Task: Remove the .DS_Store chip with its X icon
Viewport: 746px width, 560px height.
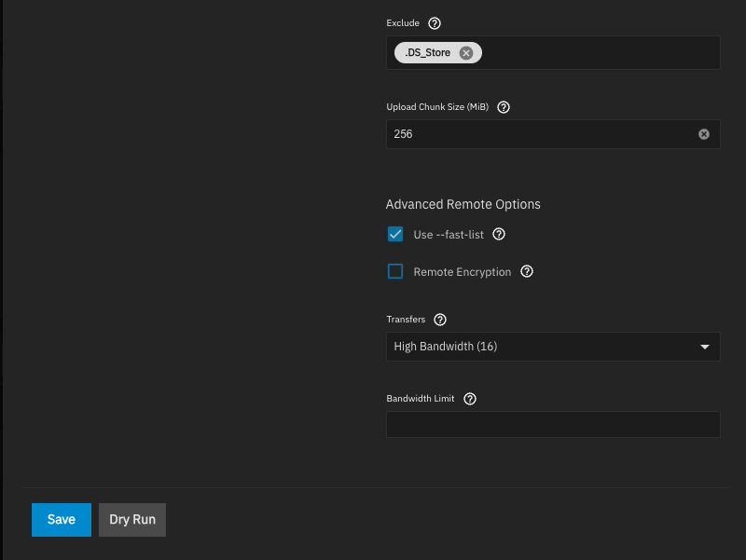Action: [466, 53]
